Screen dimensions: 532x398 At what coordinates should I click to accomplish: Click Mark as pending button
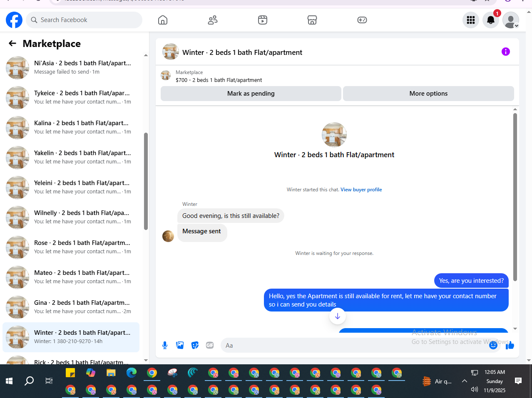(251, 94)
